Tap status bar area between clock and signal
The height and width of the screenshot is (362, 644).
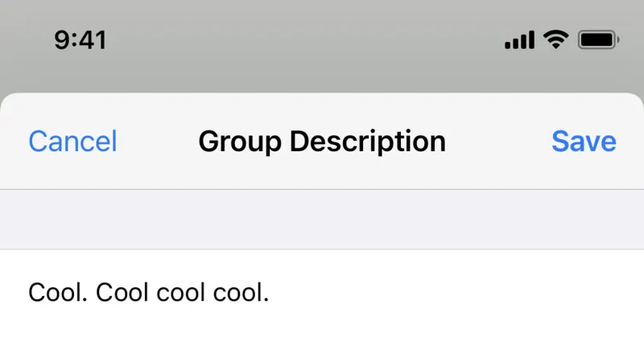click(306, 39)
